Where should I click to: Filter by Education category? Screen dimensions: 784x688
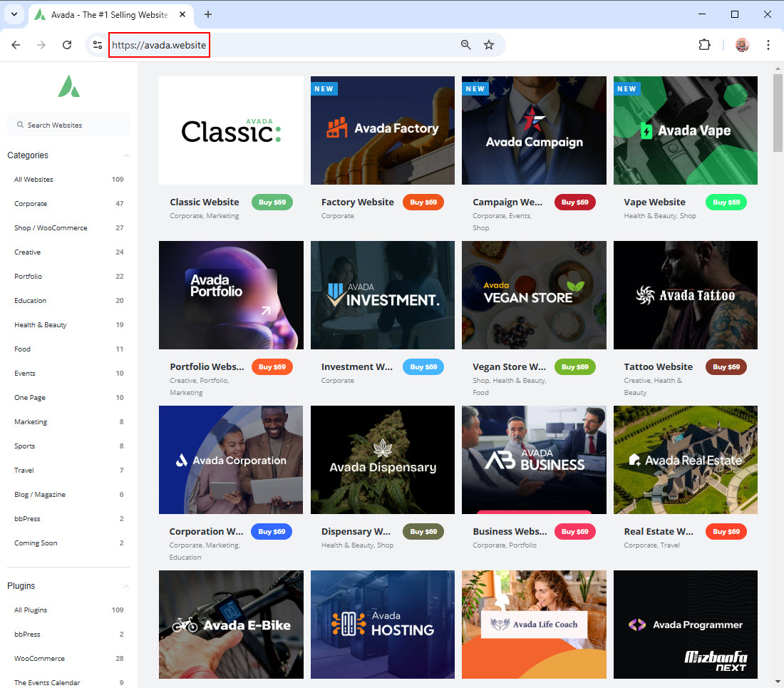(x=69, y=300)
